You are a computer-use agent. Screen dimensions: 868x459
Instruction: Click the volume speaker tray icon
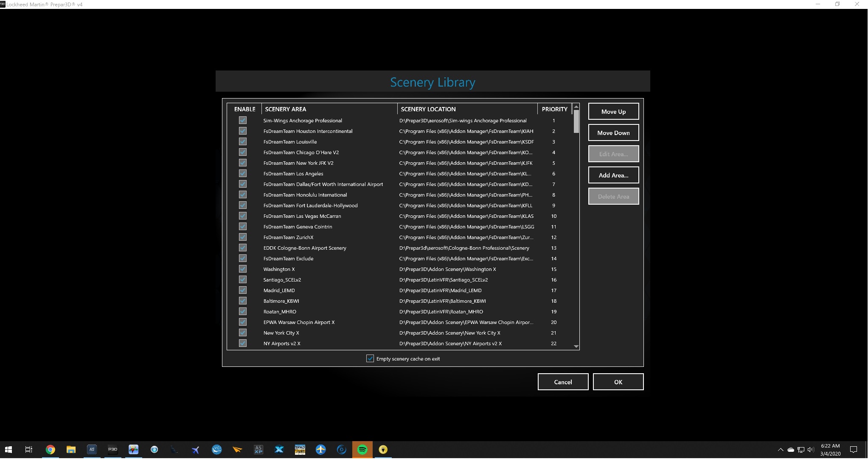point(811,450)
